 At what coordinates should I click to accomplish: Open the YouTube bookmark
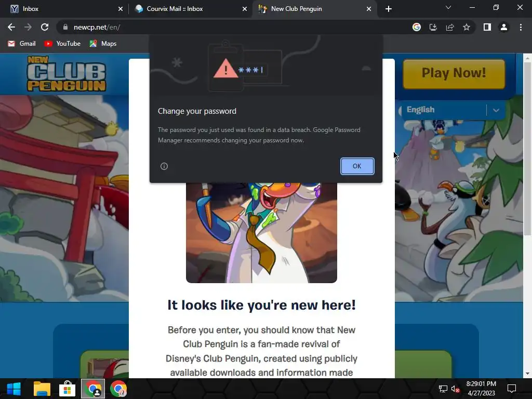(62, 44)
